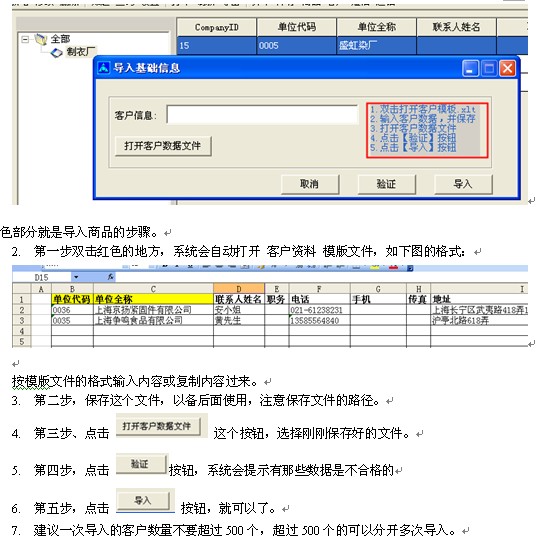Click the red-bordered instruction steps box
This screenshot has width=544, height=552.
click(x=427, y=130)
